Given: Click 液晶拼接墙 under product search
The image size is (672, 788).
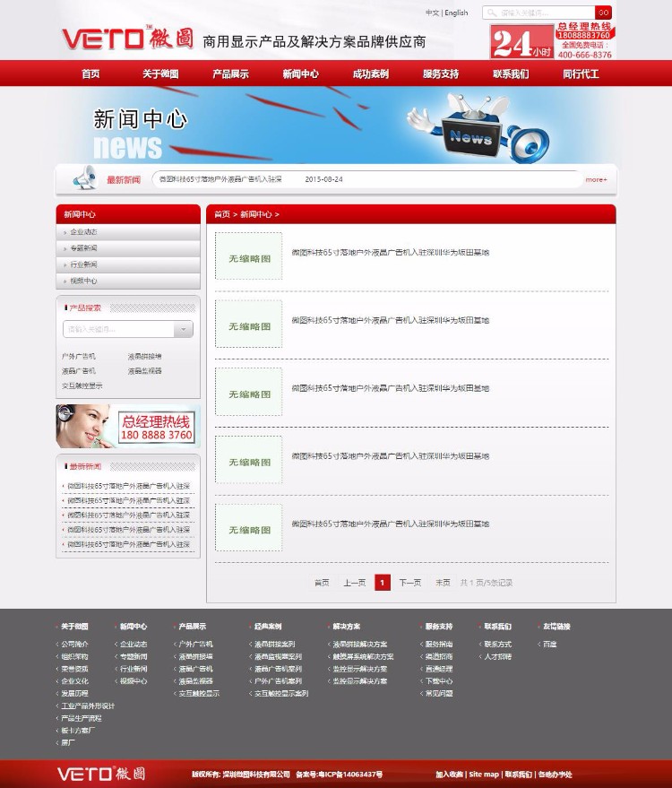Looking at the screenshot, I should click(144, 356).
